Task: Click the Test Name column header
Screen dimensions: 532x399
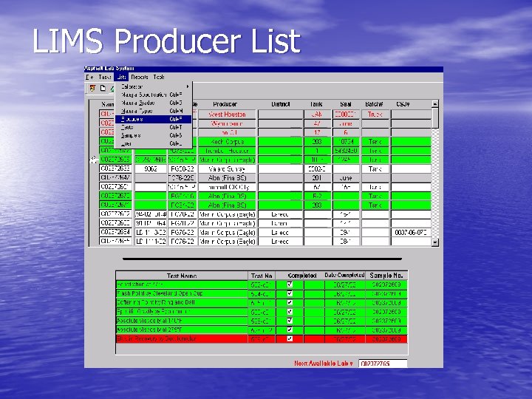Action: (182, 276)
